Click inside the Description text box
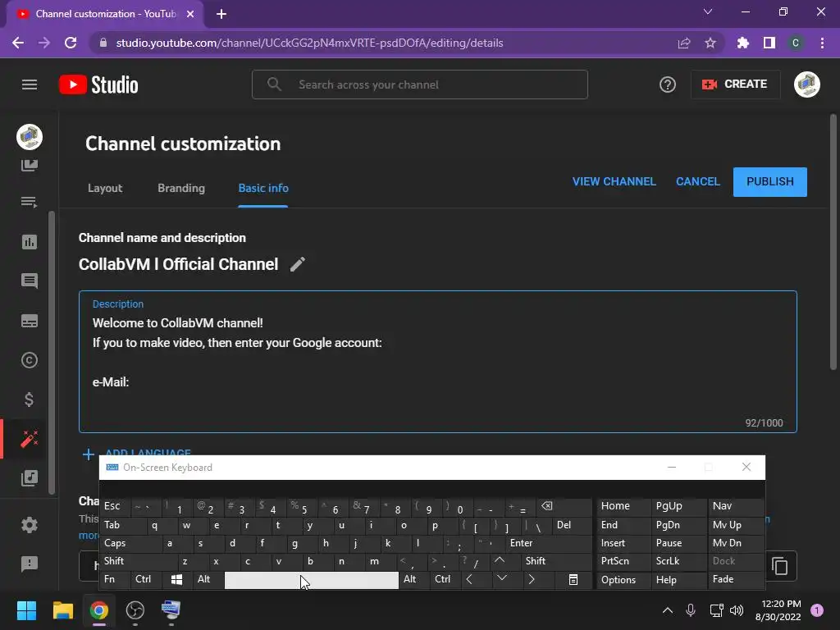This screenshot has width=840, height=630. coord(438,362)
